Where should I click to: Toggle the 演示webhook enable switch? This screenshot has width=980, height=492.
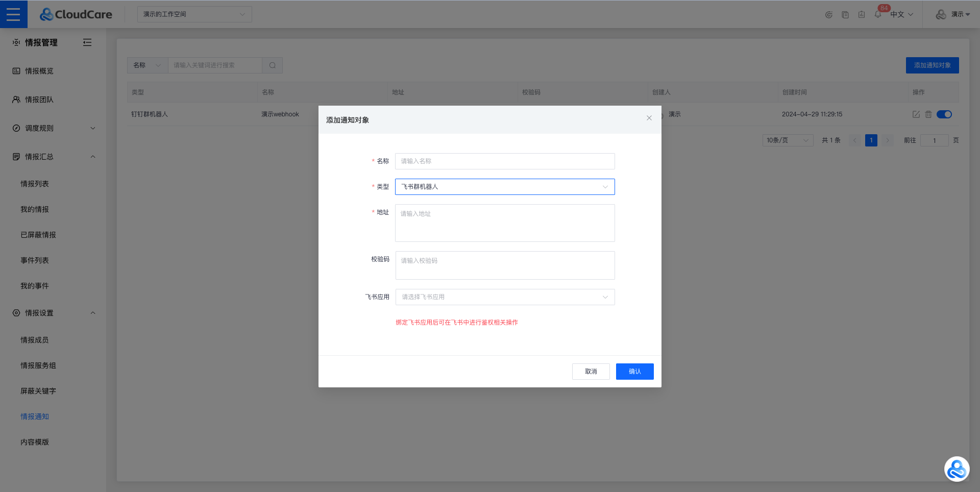pyautogui.click(x=944, y=114)
